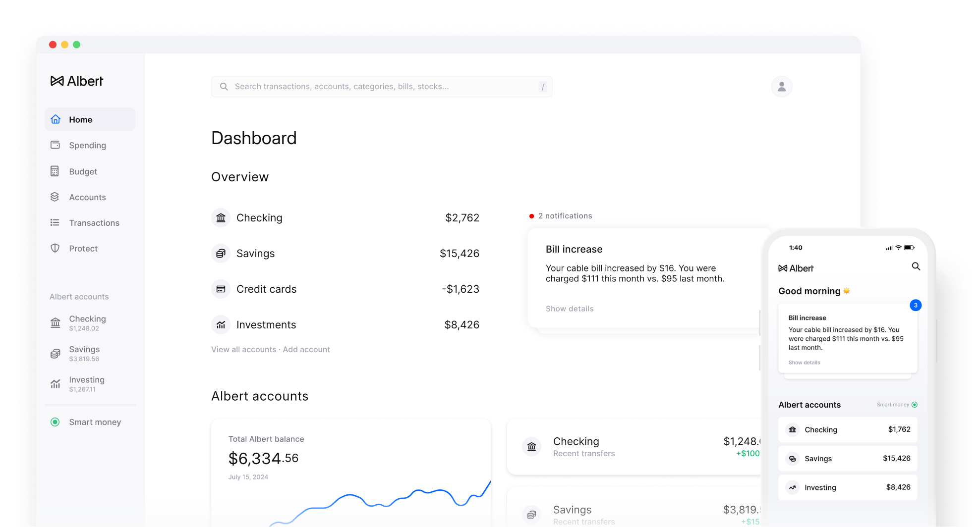Click the Protect shield icon
Viewport: 980px width, 527px height.
(x=55, y=248)
